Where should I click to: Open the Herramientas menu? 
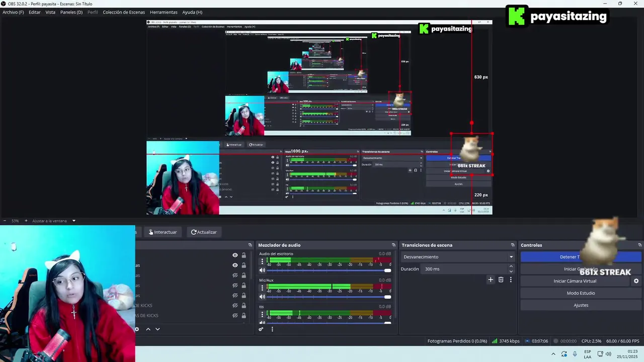click(x=164, y=12)
